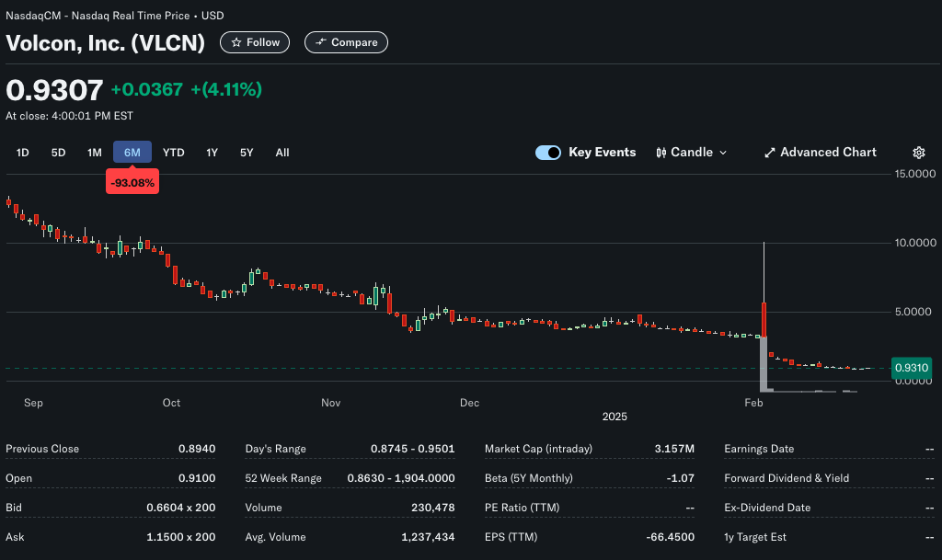Image resolution: width=942 pixels, height=560 pixels.
Task: Click the Ask value 1.1500 x 200
Action: [181, 537]
